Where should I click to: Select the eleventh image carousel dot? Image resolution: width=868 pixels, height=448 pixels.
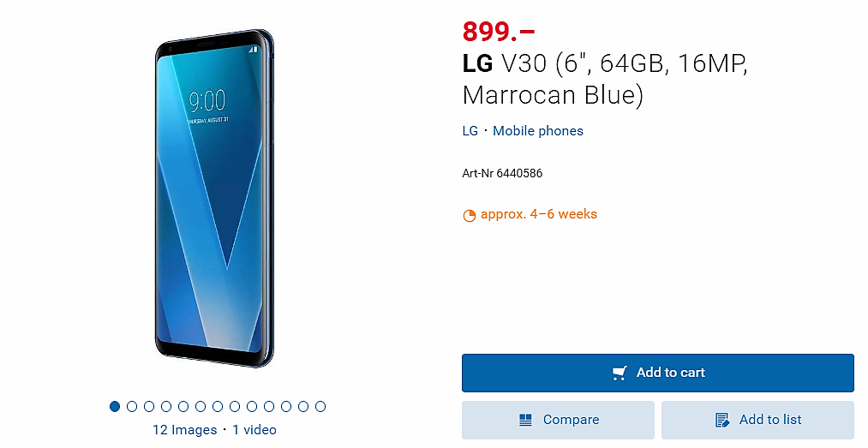click(x=286, y=406)
